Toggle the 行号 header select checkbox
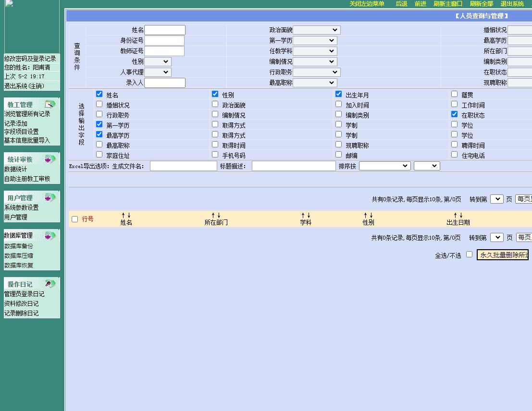Screen dimensions: 532x411 click(74, 219)
